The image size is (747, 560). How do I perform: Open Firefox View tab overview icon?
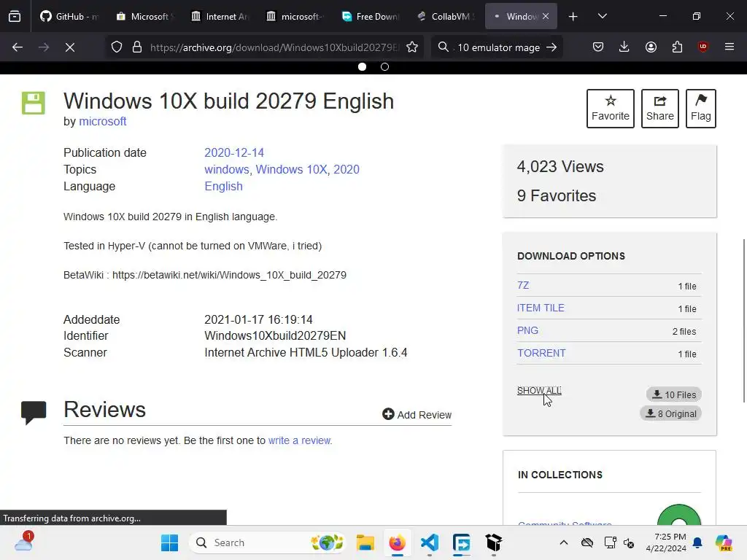coord(15,17)
